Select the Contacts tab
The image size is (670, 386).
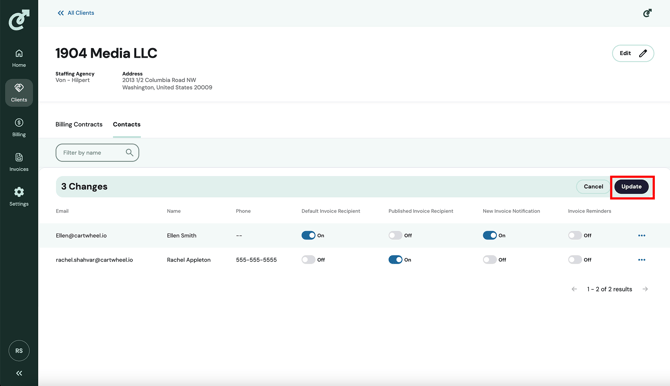coord(126,124)
